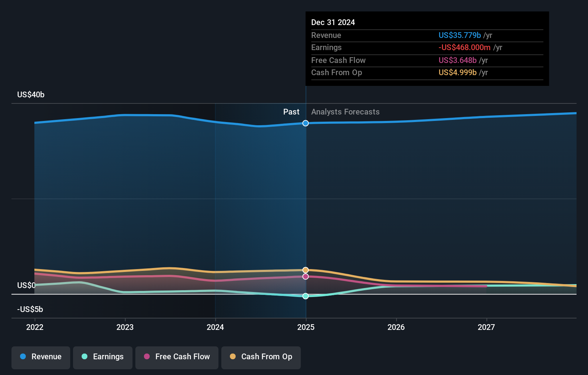The height and width of the screenshot is (375, 588).
Task: Select the Revenue data point at 2025
Action: pos(305,123)
